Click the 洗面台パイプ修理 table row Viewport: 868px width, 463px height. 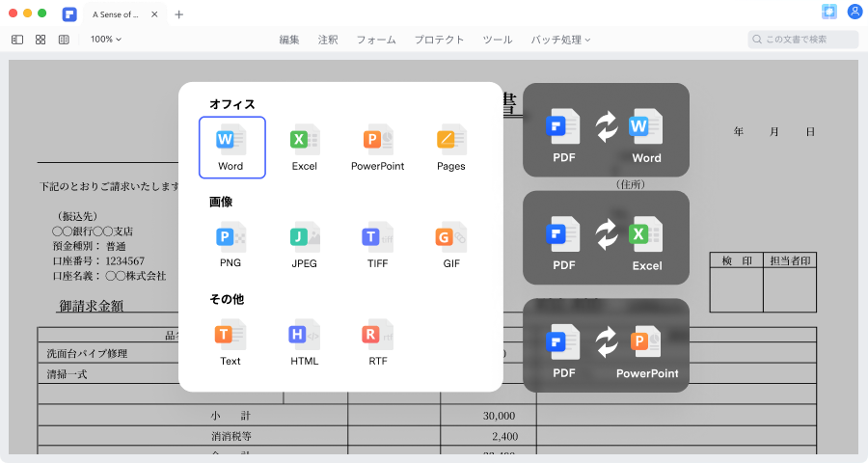coord(87,353)
